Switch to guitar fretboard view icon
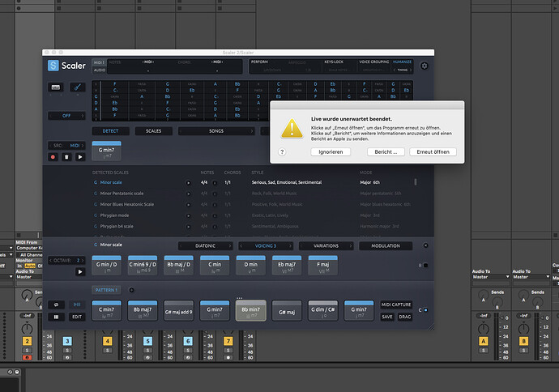The image size is (559, 392). [x=77, y=87]
